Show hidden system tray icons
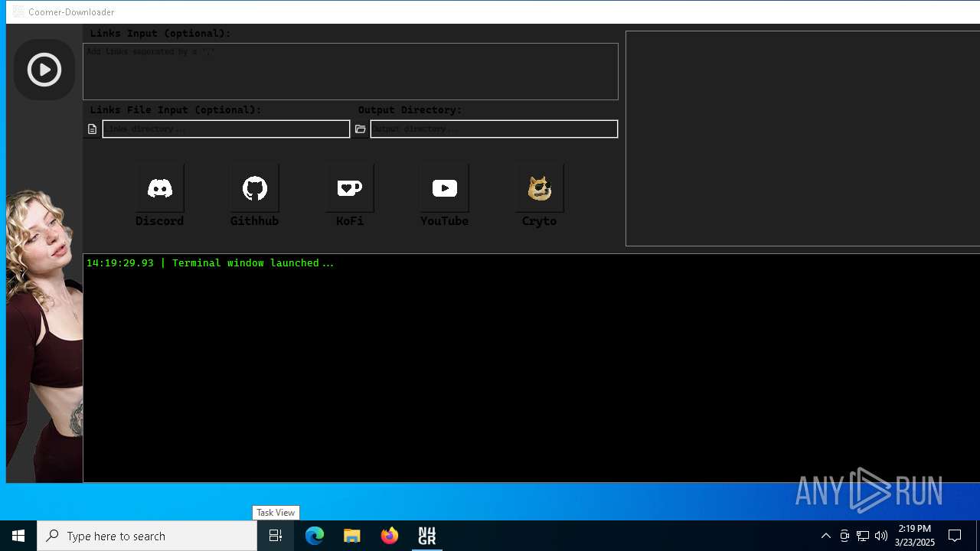This screenshot has width=980, height=551. point(826,536)
